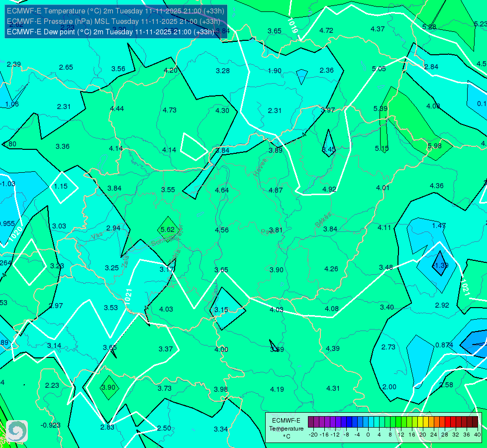The image size is (487, 448).
Task: Click the 3.81 value near Pest
Action: [x=276, y=230]
